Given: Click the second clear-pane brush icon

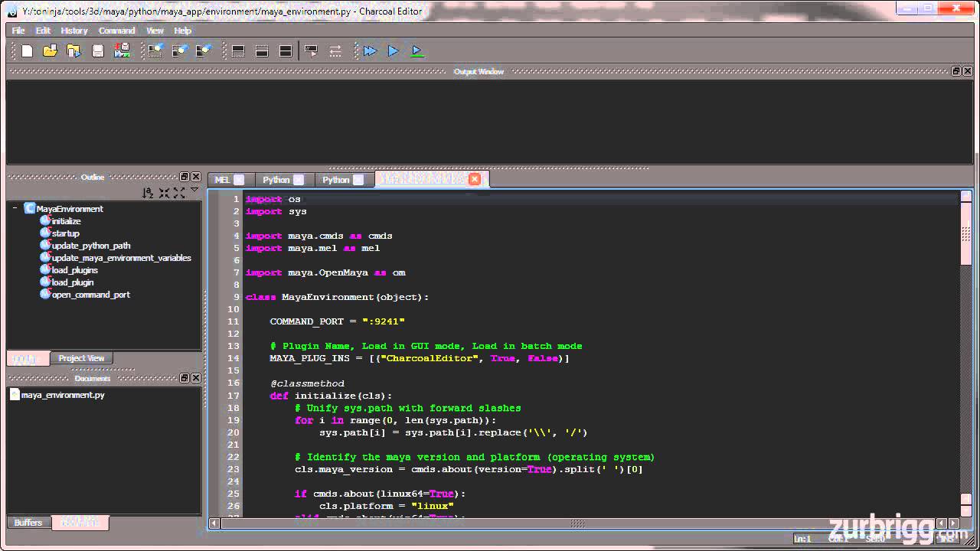Looking at the screenshot, I should tap(179, 51).
